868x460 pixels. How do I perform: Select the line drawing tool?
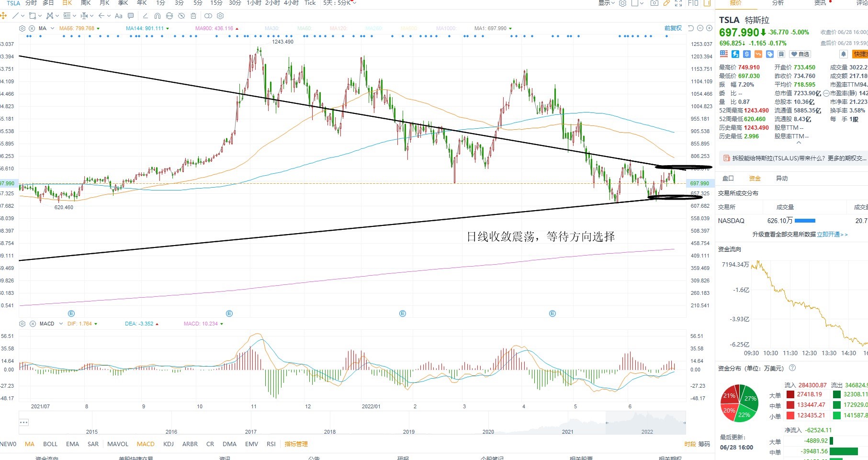tap(15, 16)
